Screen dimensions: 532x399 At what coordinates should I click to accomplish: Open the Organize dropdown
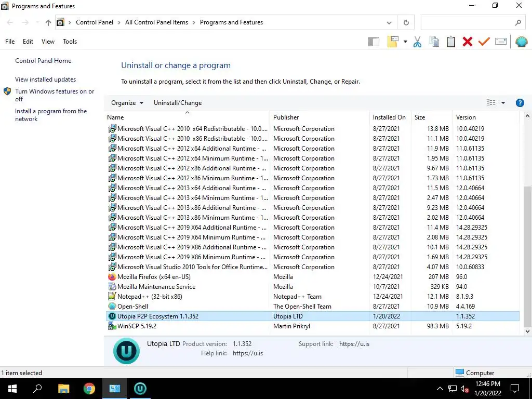(127, 103)
